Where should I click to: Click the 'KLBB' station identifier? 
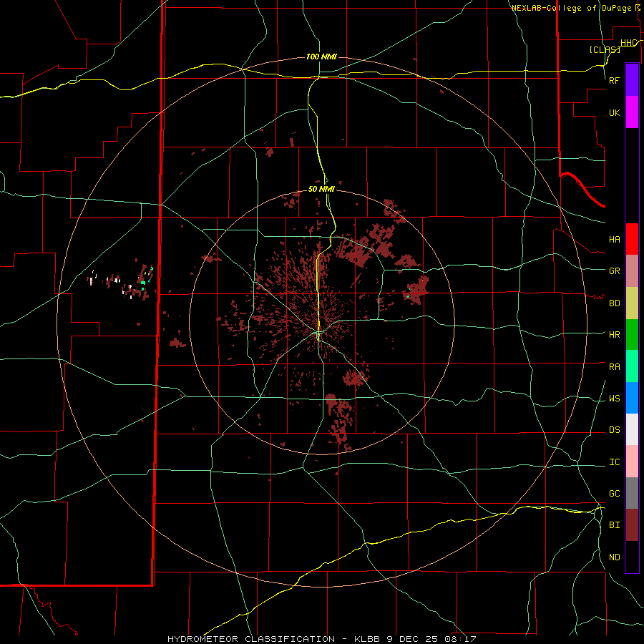[x=369, y=639]
